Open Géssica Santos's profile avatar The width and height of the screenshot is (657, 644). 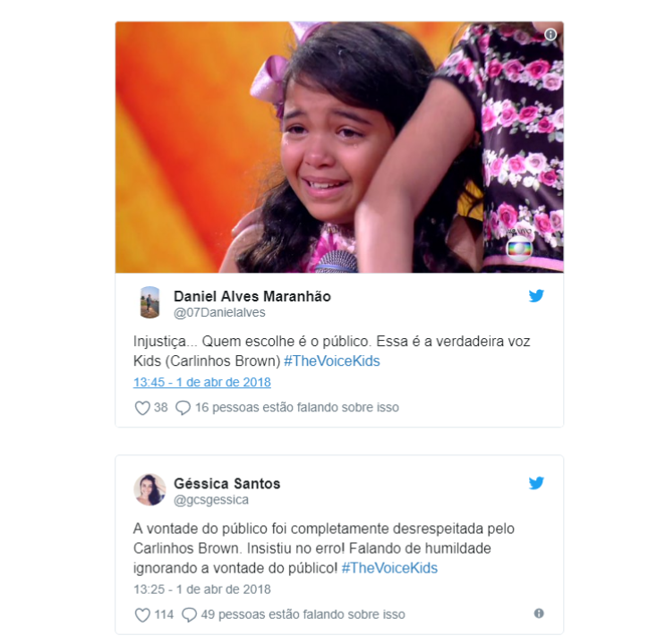[149, 489]
